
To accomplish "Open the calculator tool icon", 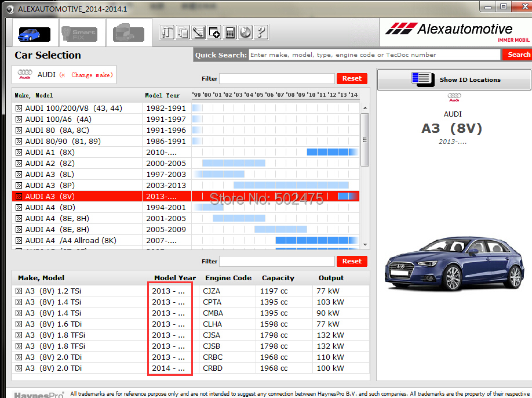I will pos(230,32).
